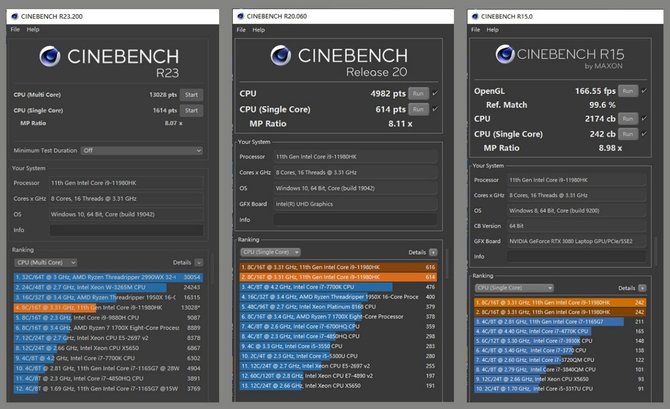Select the Xeon Platinum 8168 ranking row in R20
This screenshot has width=670, height=409.
[338, 306]
